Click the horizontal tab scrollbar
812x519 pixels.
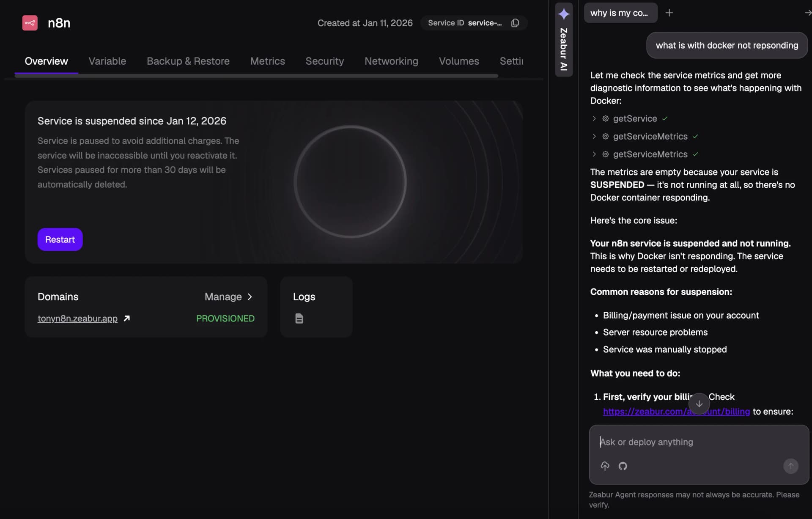(x=256, y=76)
